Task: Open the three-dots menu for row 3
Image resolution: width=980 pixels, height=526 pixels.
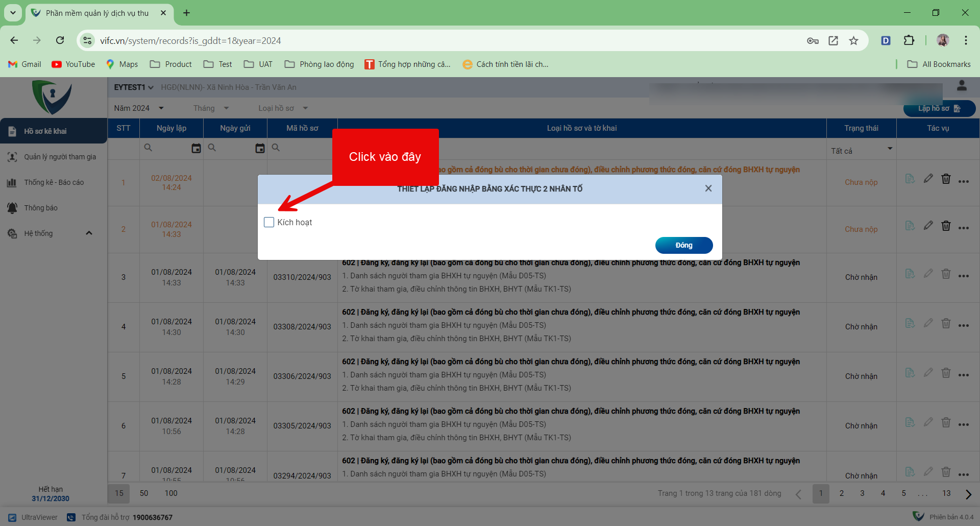Action: 963,276
